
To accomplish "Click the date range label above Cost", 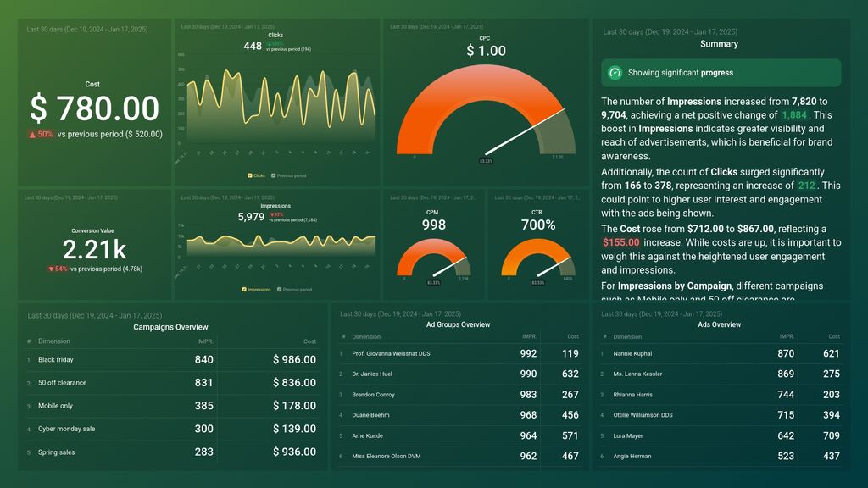I will pos(87,30).
